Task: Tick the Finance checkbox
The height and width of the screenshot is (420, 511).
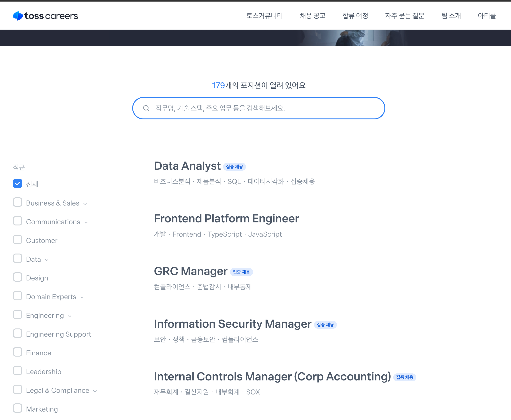Action: pos(17,352)
